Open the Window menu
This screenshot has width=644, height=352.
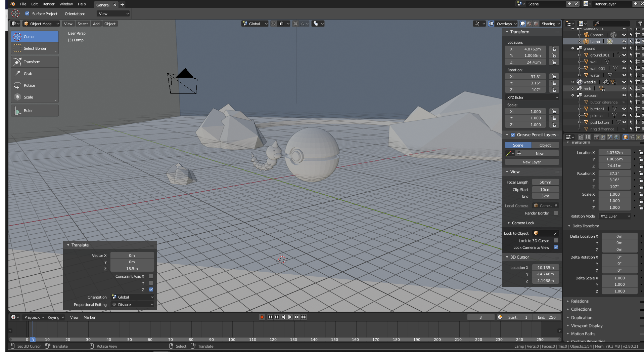point(66,4)
